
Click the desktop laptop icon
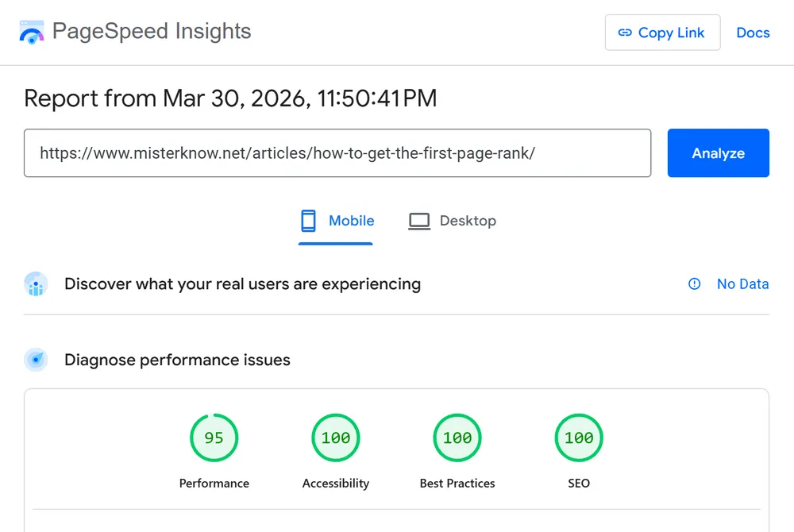tap(419, 221)
